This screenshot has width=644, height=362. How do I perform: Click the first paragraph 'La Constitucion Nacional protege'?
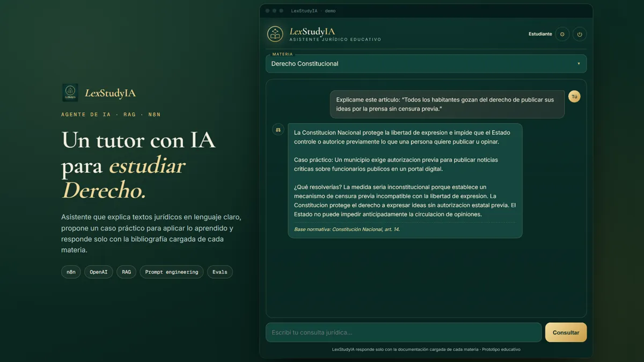402,137
